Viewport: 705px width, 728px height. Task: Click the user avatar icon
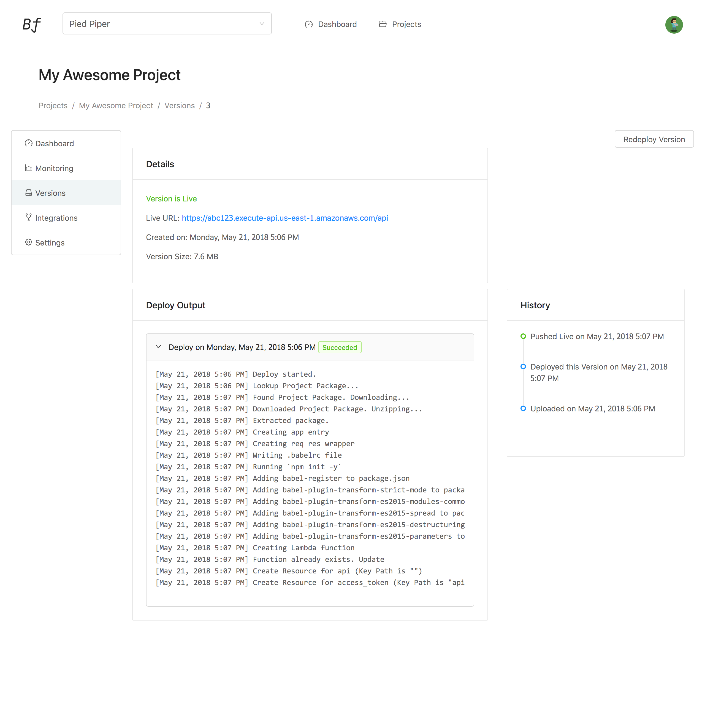[x=673, y=25]
